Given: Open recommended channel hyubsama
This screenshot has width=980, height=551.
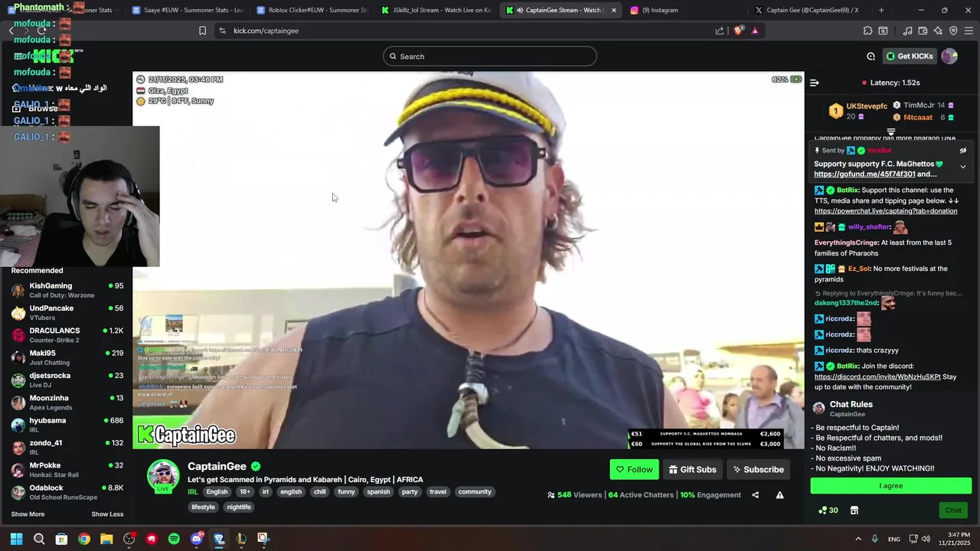Looking at the screenshot, I should [67, 425].
